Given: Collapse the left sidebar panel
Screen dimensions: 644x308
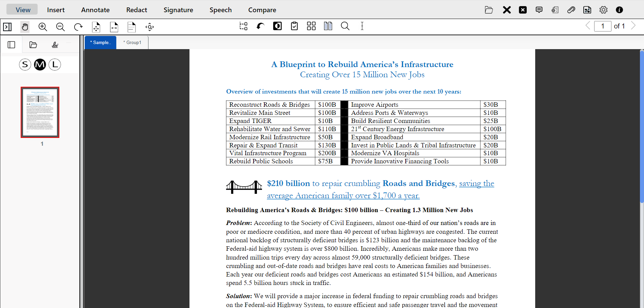Looking at the screenshot, I should (12, 44).
